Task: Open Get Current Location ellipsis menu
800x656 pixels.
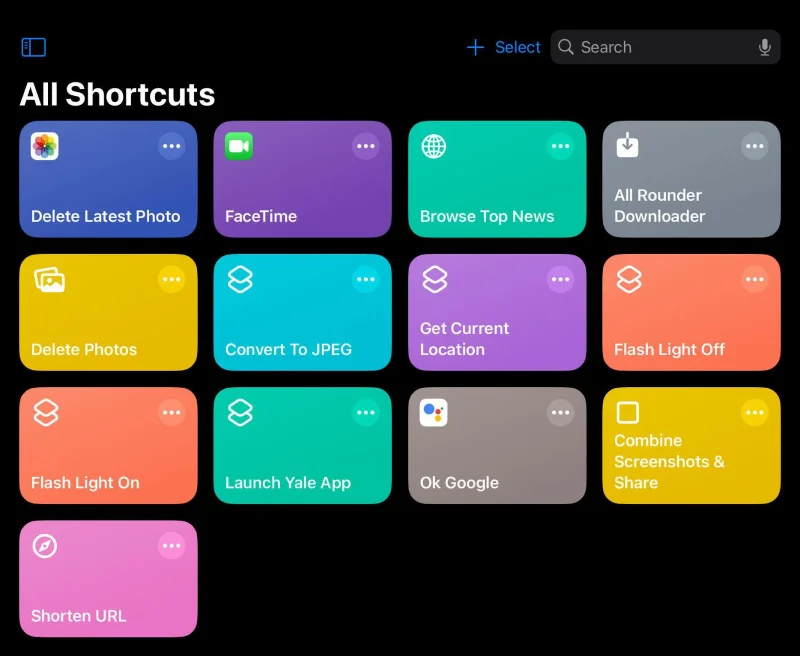Action: coord(560,279)
